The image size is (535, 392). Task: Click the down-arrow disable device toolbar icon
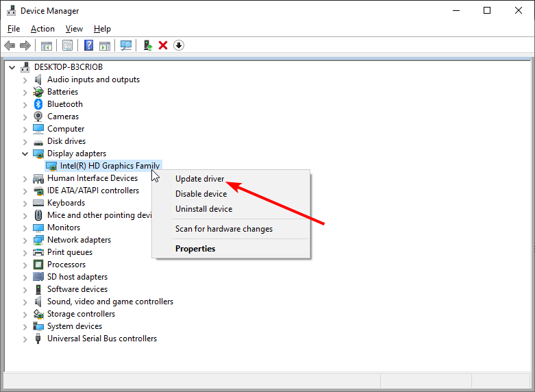point(179,45)
